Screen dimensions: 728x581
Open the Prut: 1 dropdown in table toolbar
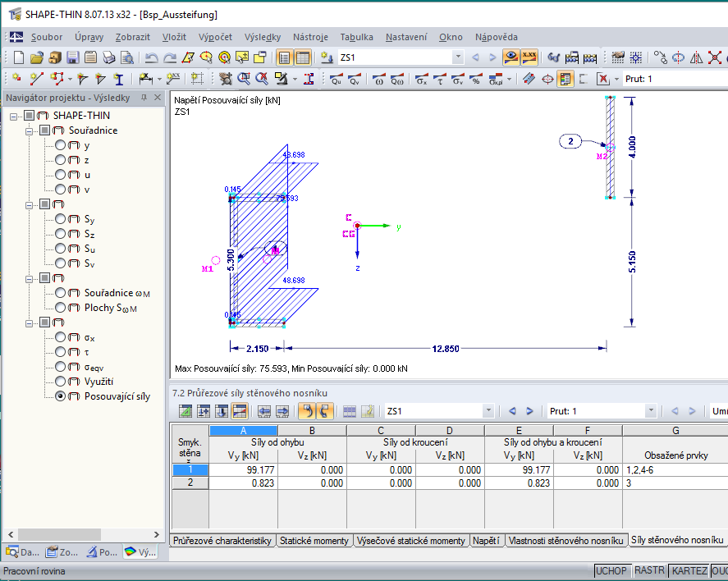coord(651,410)
